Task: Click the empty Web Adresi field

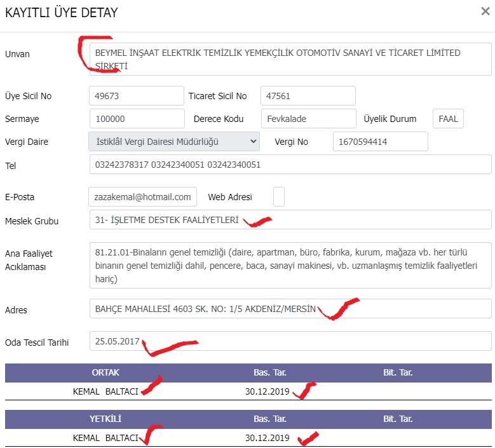Action: click(x=279, y=197)
